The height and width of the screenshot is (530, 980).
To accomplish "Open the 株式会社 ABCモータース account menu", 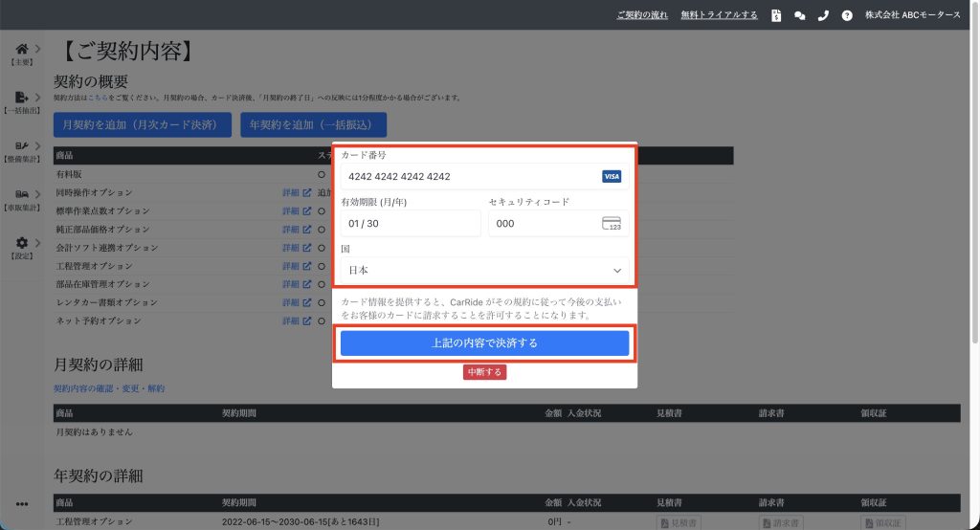I will (x=912, y=15).
